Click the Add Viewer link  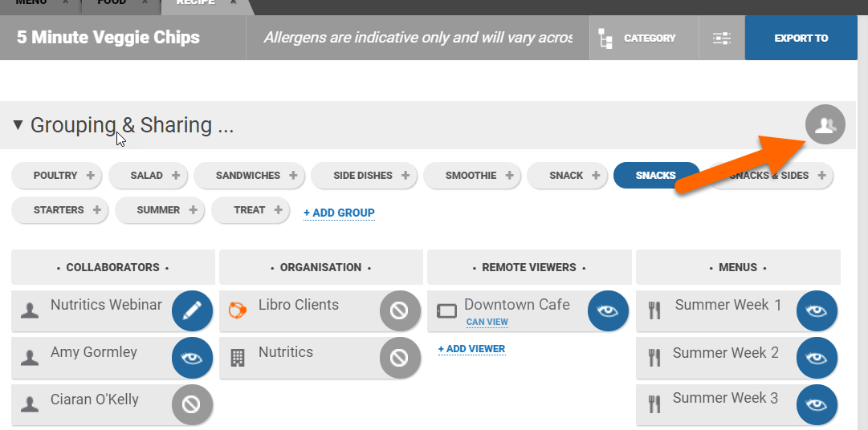(x=471, y=349)
